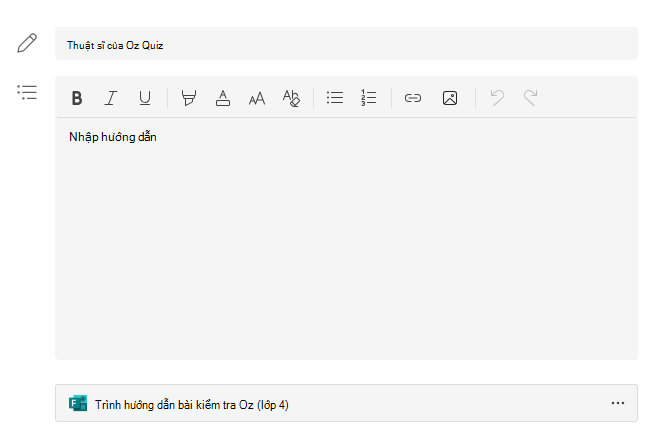Insert a numbered list

(x=369, y=98)
